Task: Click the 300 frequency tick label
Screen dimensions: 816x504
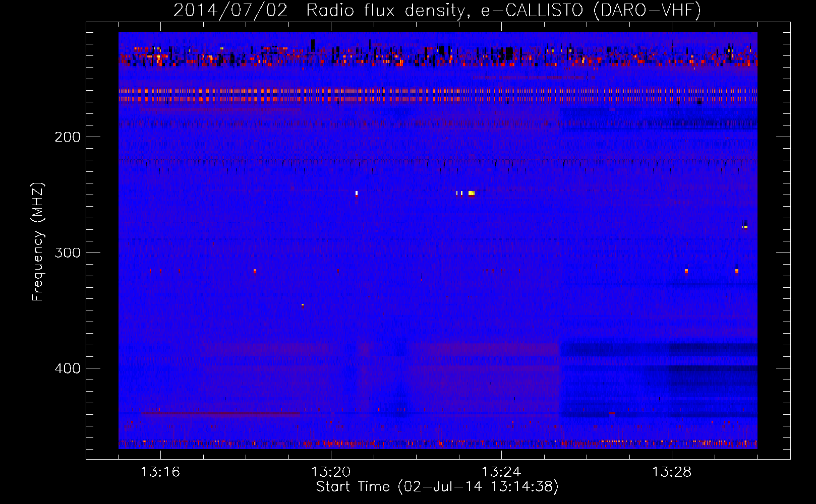Action: click(x=68, y=253)
